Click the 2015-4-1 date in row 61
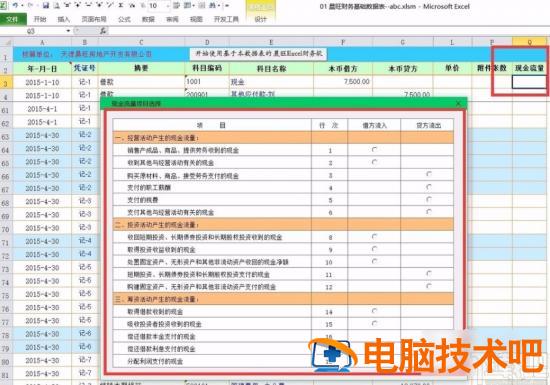This screenshot has height=385, width=550. (x=42, y=109)
